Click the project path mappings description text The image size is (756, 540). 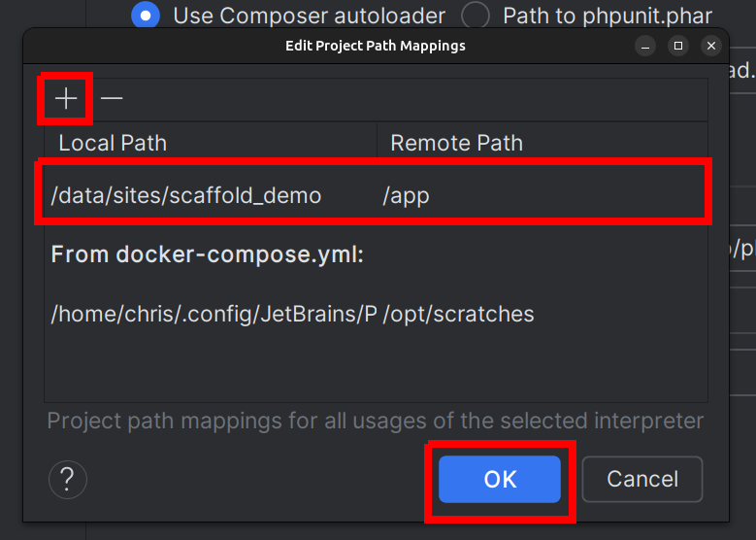tap(375, 422)
